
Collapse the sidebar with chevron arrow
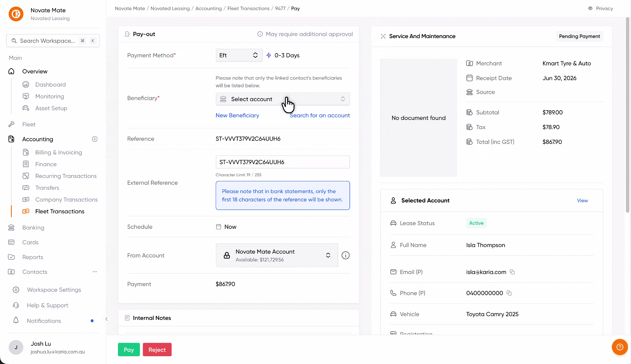click(x=107, y=319)
